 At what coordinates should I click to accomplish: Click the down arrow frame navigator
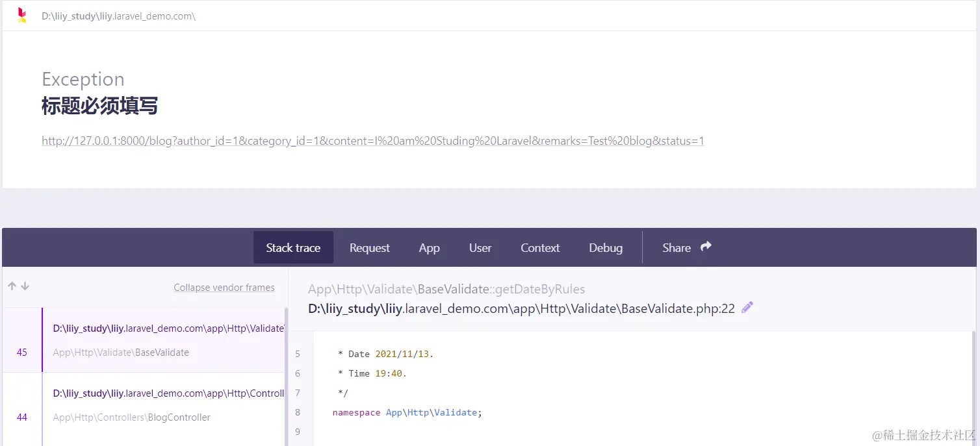pos(25,286)
